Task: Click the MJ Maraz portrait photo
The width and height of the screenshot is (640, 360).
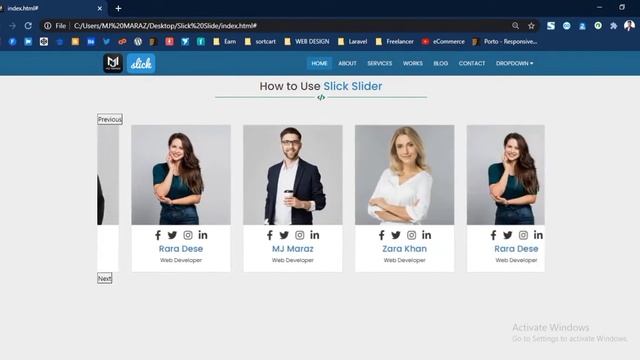Action: pos(293,175)
